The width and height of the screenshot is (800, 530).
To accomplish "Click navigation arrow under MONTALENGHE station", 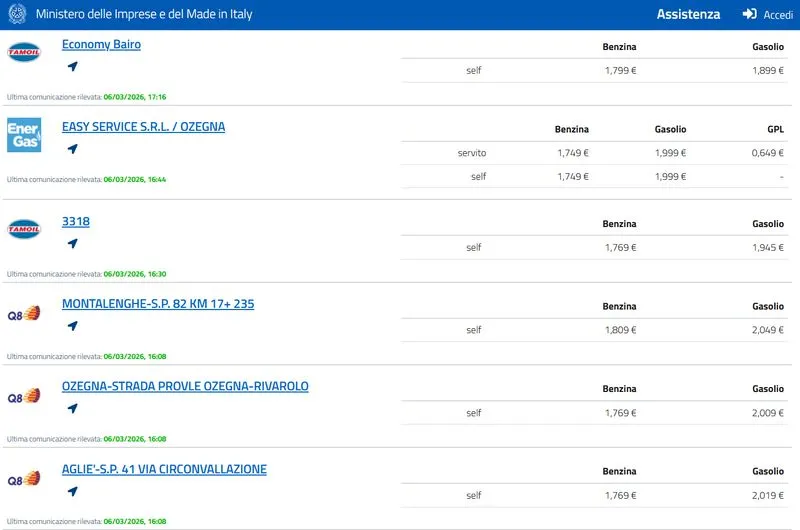I will tap(72, 326).
